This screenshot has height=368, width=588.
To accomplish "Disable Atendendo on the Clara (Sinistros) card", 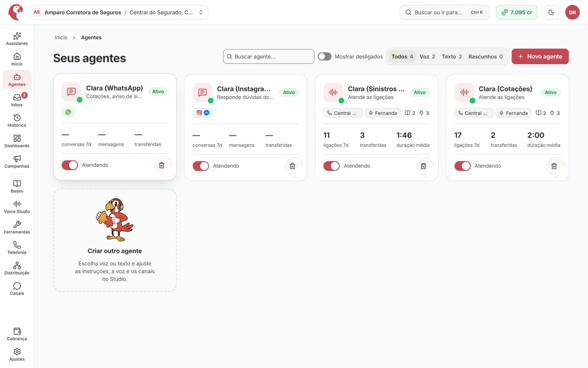I will pos(331,166).
